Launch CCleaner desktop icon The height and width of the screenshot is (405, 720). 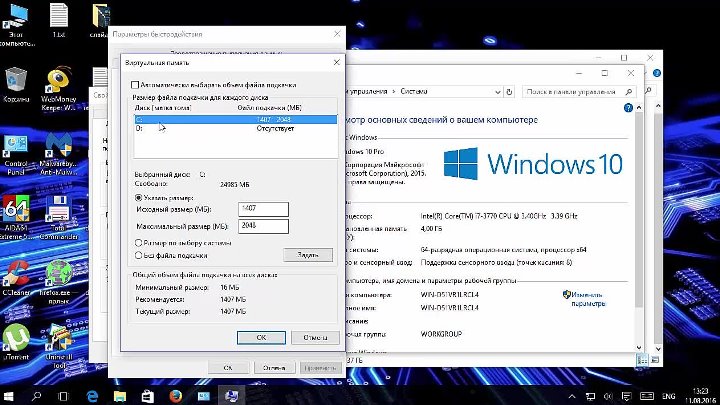(16, 278)
